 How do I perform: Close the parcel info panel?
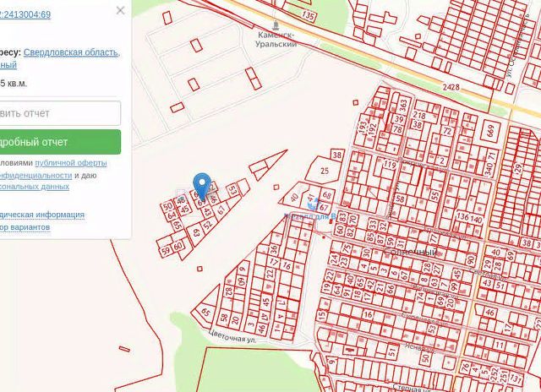tap(120, 10)
